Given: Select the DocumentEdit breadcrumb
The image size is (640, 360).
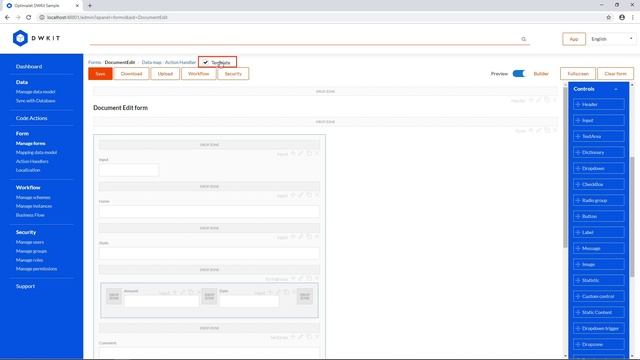Looking at the screenshot, I should tap(120, 62).
